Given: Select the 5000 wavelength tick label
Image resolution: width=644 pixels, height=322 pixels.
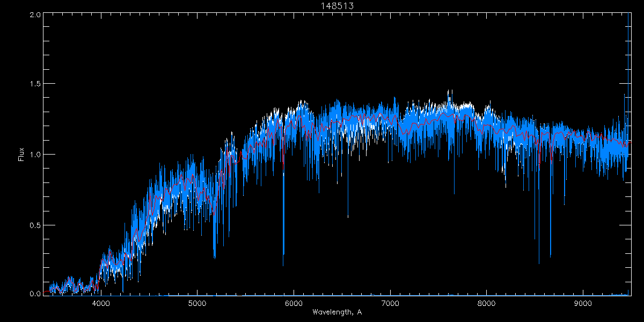Looking at the screenshot, I should click(x=197, y=303).
